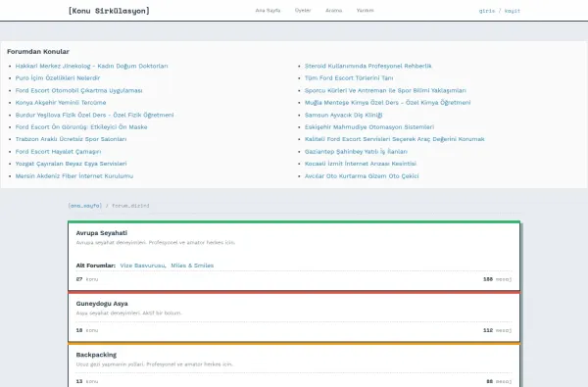Open Steroid Kullanımında Profesyonel Rehberlik link

(368, 66)
